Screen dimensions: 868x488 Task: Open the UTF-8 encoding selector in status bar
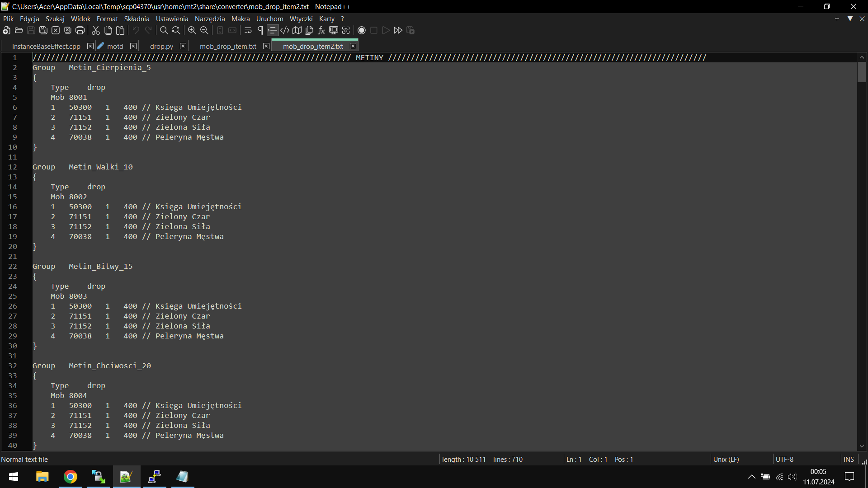tap(784, 459)
